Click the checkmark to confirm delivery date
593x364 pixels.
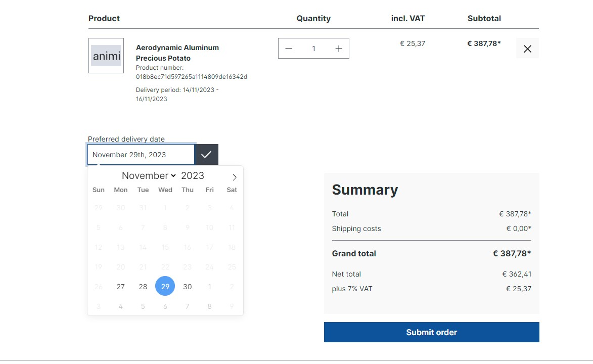click(x=206, y=154)
